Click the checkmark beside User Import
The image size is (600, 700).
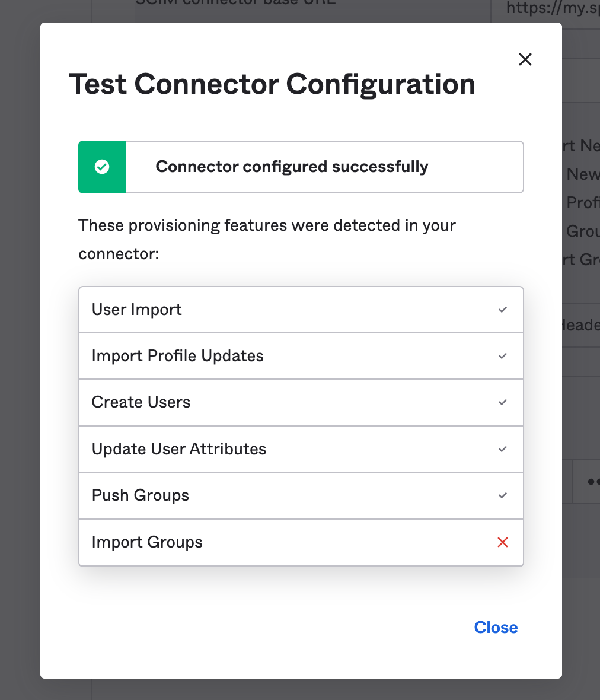[503, 310]
